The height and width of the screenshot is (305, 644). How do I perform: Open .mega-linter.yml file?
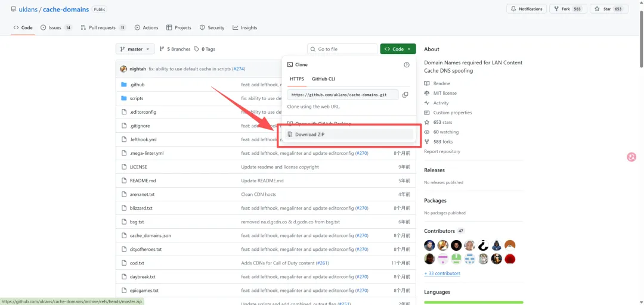pyautogui.click(x=147, y=153)
